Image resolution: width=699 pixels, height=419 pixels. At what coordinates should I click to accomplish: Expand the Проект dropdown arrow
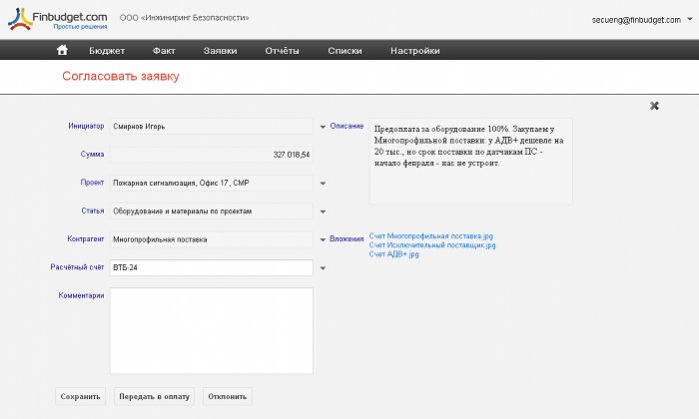click(x=322, y=183)
